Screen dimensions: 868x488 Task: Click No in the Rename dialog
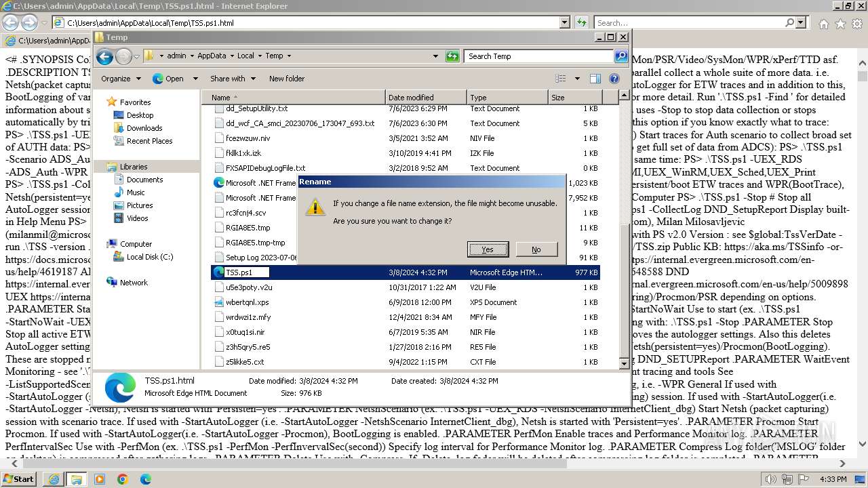point(536,249)
